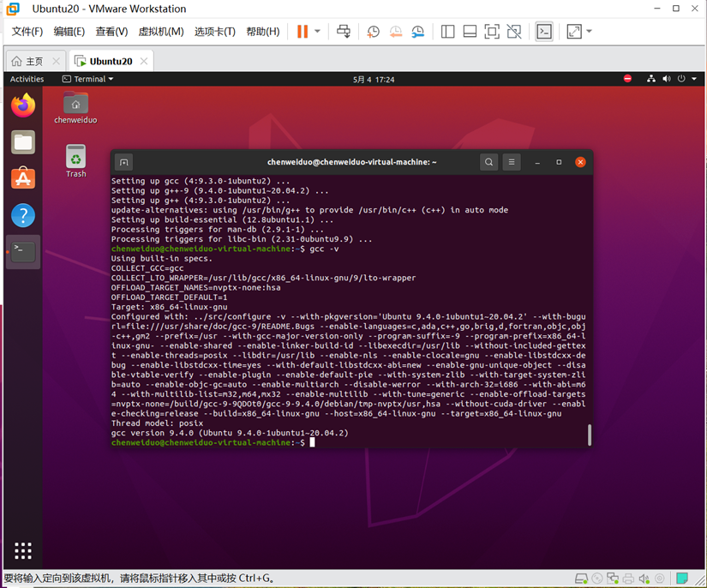Image resolution: width=707 pixels, height=588 pixels.
Task: Pause the virtual machine with the orange pause button
Action: [x=303, y=32]
